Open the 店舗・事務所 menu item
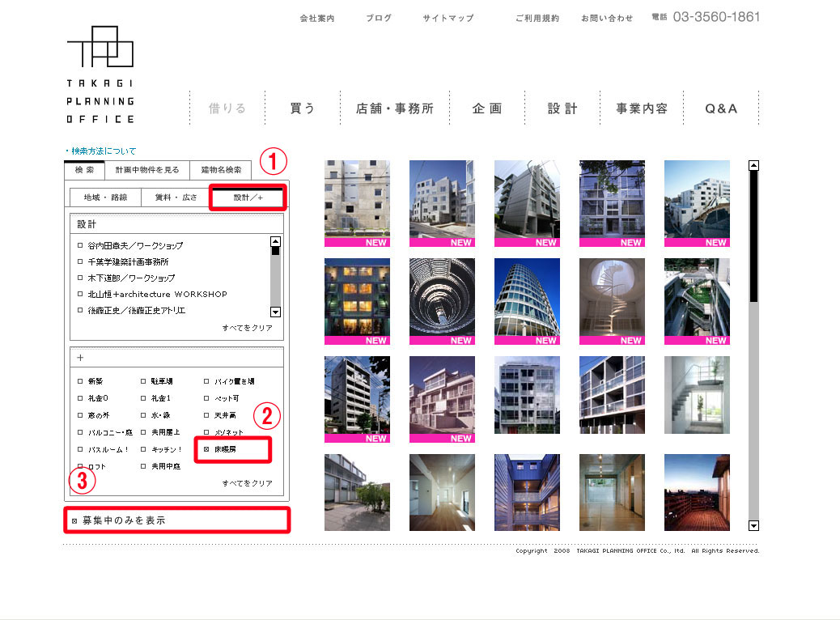 coord(395,108)
